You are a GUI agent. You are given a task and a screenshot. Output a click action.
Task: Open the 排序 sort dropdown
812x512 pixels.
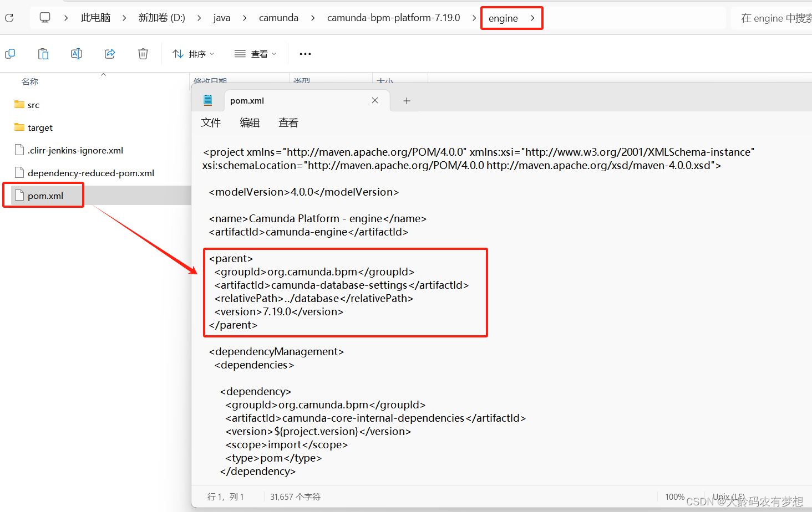tap(193, 54)
